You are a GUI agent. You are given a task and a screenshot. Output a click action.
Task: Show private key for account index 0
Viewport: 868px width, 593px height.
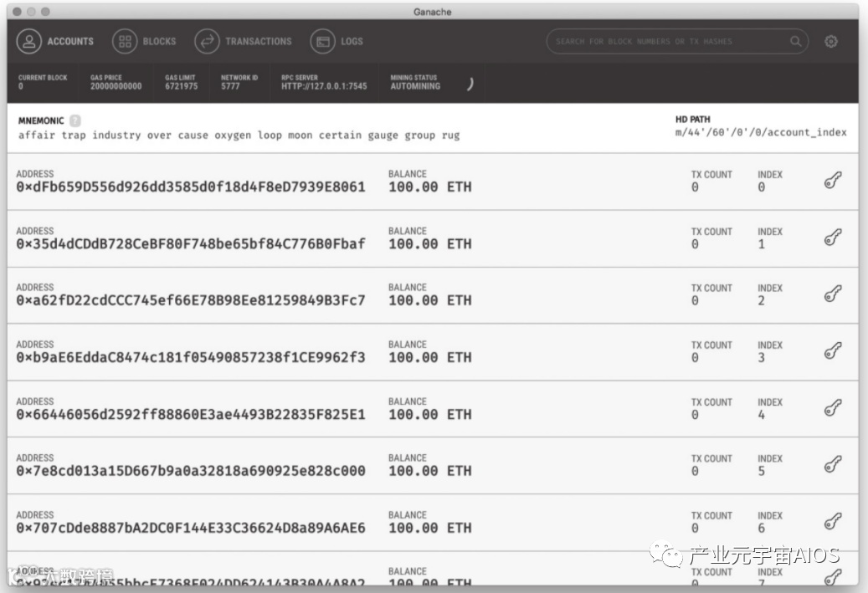click(x=833, y=181)
